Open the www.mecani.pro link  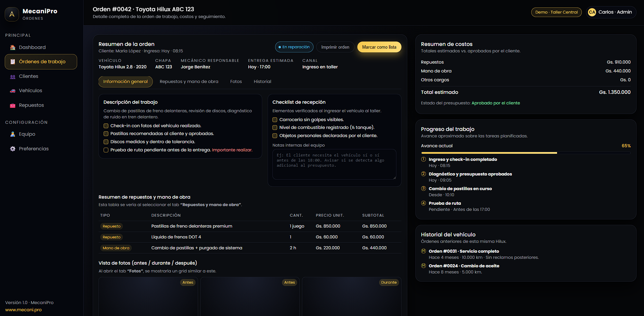[23, 310]
